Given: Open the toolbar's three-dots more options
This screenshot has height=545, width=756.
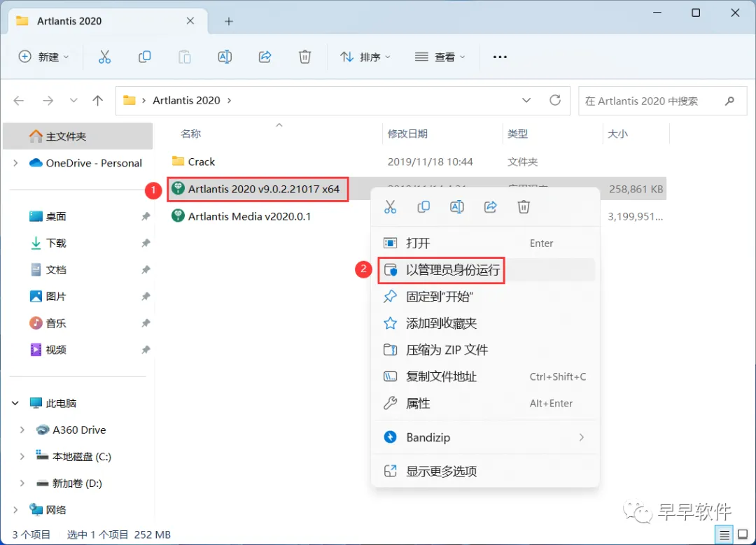Looking at the screenshot, I should coord(500,57).
